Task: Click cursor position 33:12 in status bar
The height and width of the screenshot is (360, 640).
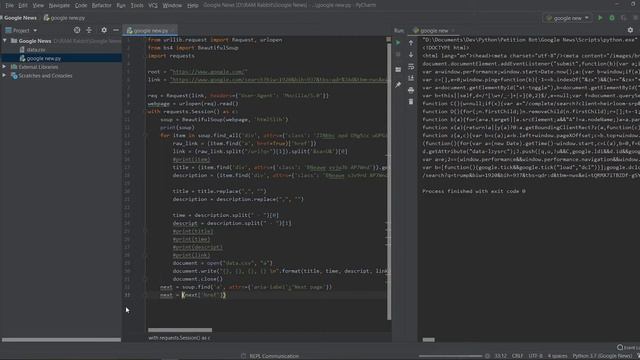Action: [x=501, y=356]
